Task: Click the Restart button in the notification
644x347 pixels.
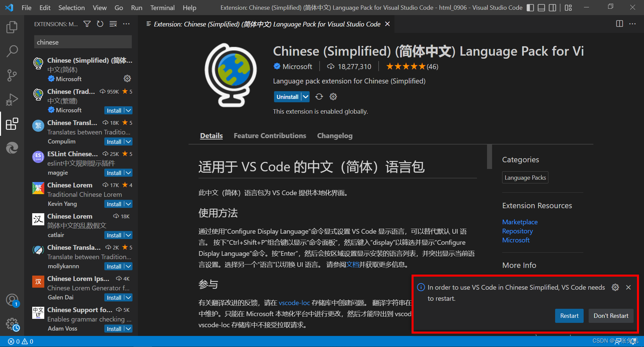Action: (x=569, y=315)
